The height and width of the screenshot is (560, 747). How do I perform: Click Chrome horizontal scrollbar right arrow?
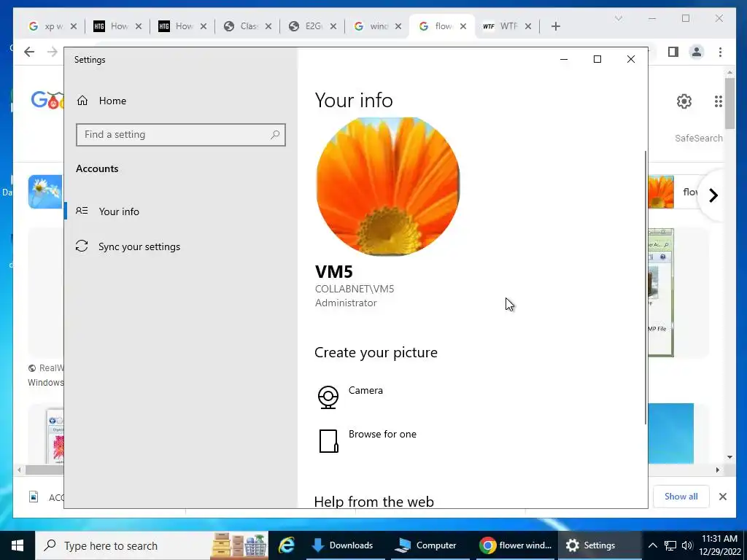coord(718,470)
